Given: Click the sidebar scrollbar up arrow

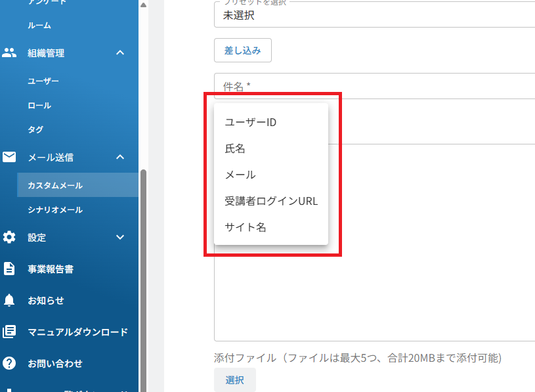Looking at the screenshot, I should pos(143,5).
